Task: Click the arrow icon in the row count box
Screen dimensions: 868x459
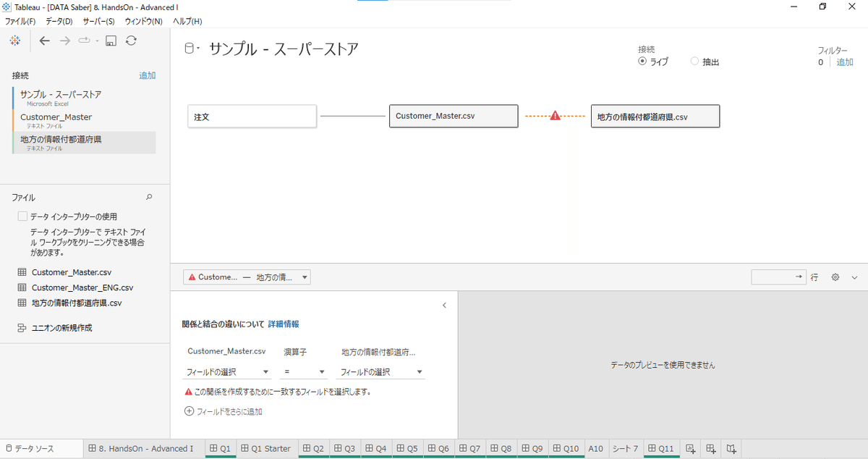Action: pyautogui.click(x=799, y=277)
